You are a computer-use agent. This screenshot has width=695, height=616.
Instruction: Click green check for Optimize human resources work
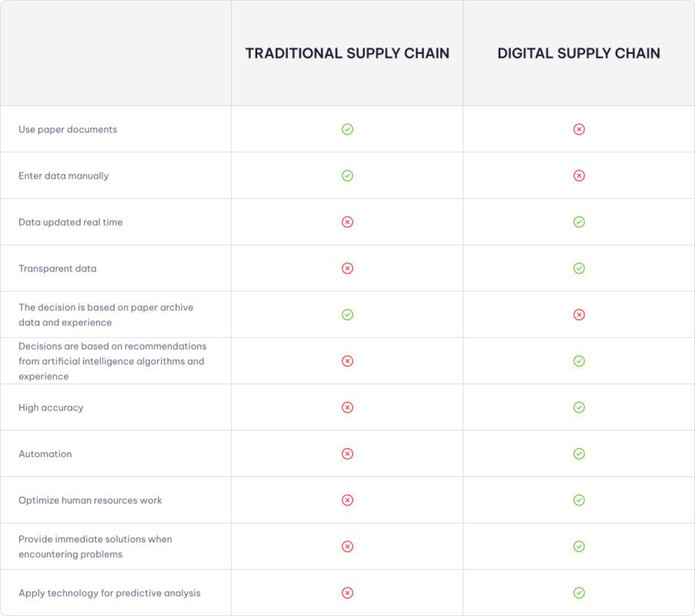579,500
